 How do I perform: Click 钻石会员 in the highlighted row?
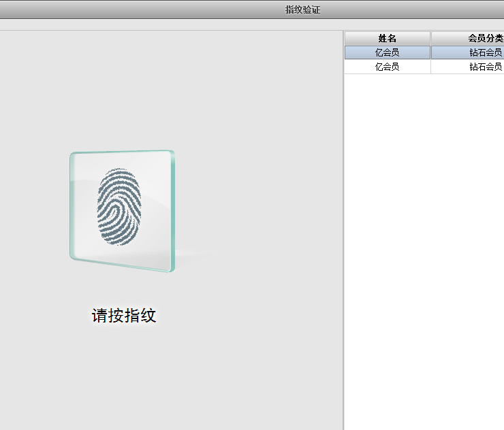(486, 52)
